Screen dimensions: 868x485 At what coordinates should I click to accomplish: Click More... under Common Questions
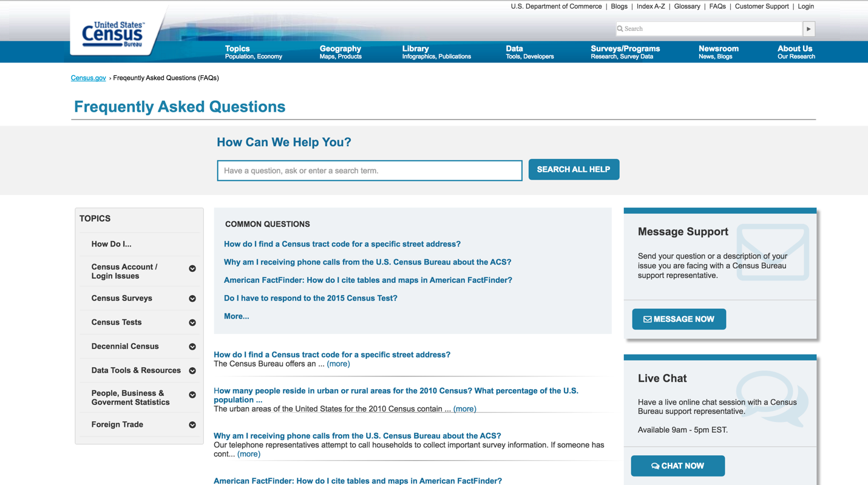point(237,316)
